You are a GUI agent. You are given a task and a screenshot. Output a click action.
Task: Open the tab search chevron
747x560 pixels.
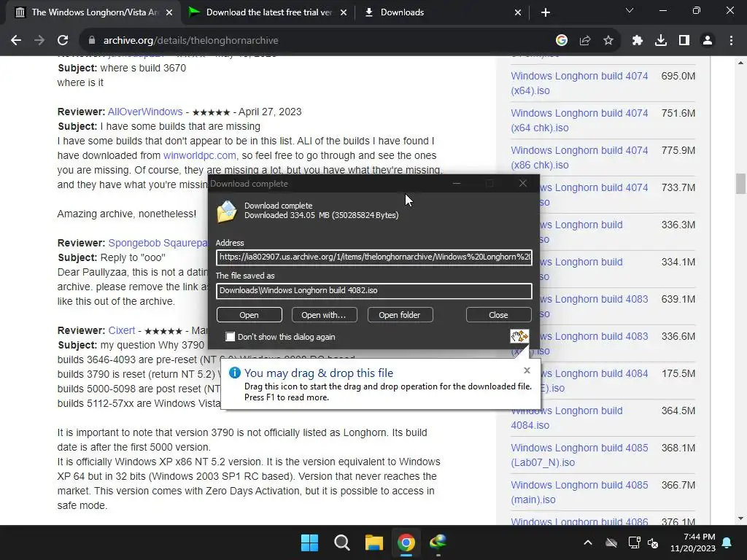(x=630, y=10)
